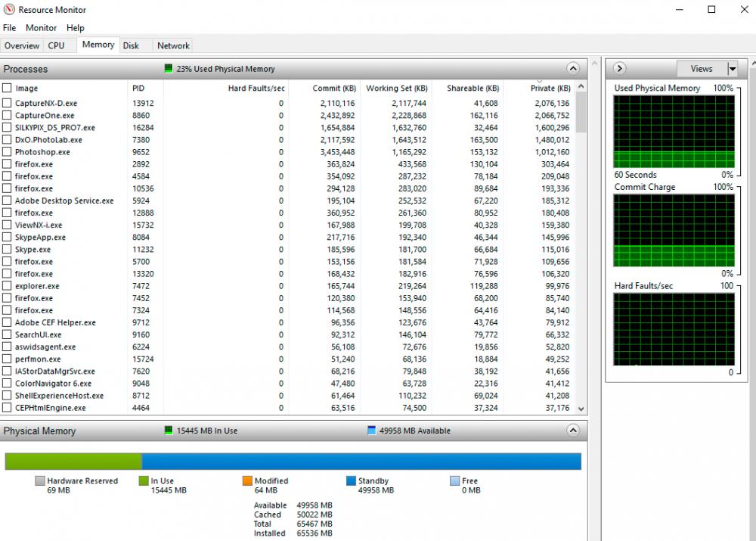Check the box next to explorer.exe

(7, 286)
